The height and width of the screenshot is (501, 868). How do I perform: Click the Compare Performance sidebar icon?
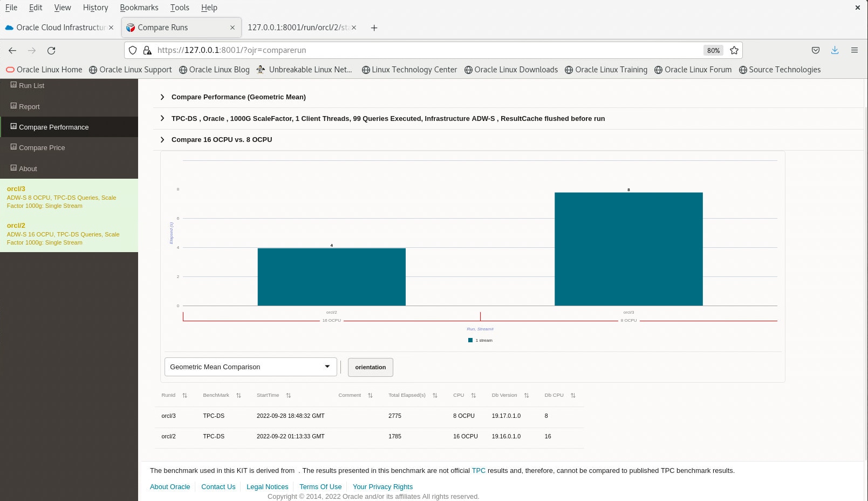point(14,126)
